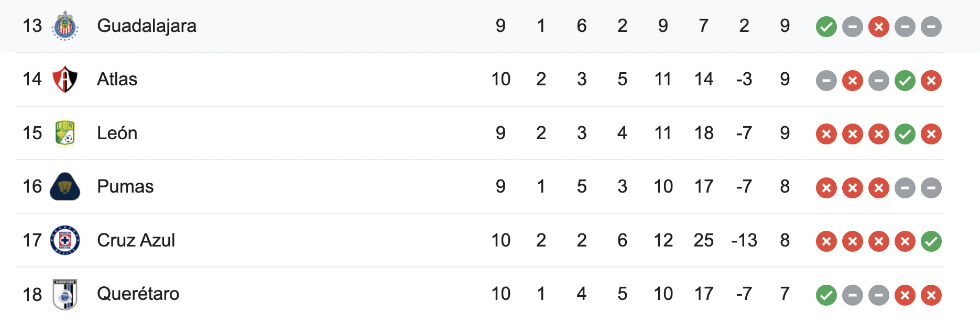The image size is (980, 336).
Task: Click Cruz Azul's -13 goal difference
Action: pyautogui.click(x=744, y=240)
